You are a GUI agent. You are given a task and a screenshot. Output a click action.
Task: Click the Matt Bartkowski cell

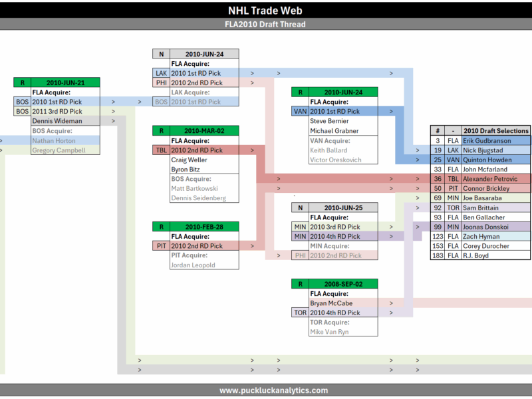point(204,188)
